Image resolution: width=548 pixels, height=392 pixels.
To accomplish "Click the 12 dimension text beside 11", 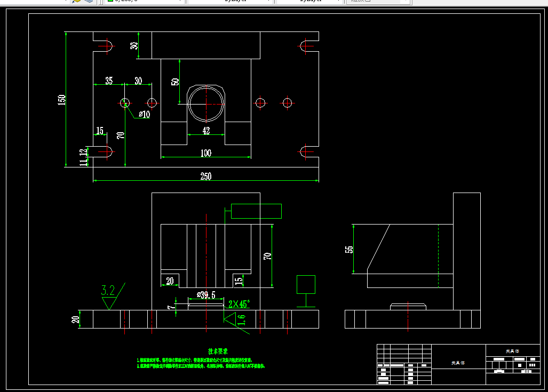I will click(x=83, y=153).
